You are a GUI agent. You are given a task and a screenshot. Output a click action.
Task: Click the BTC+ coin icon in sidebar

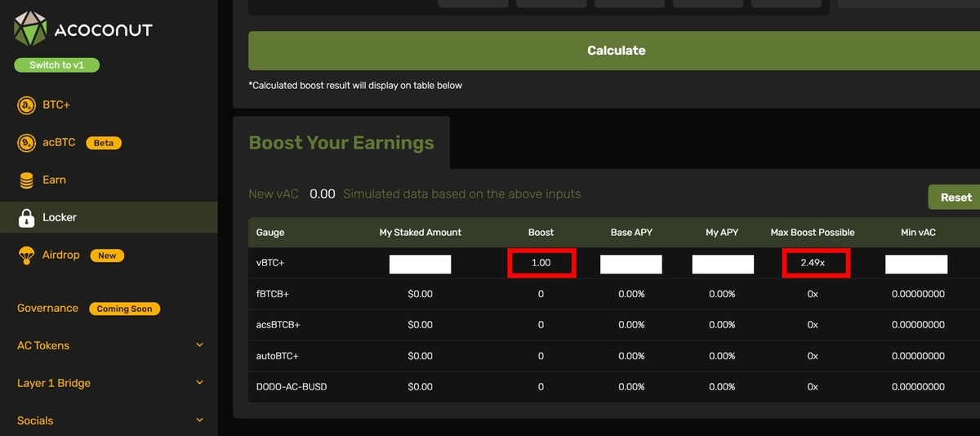point(27,105)
